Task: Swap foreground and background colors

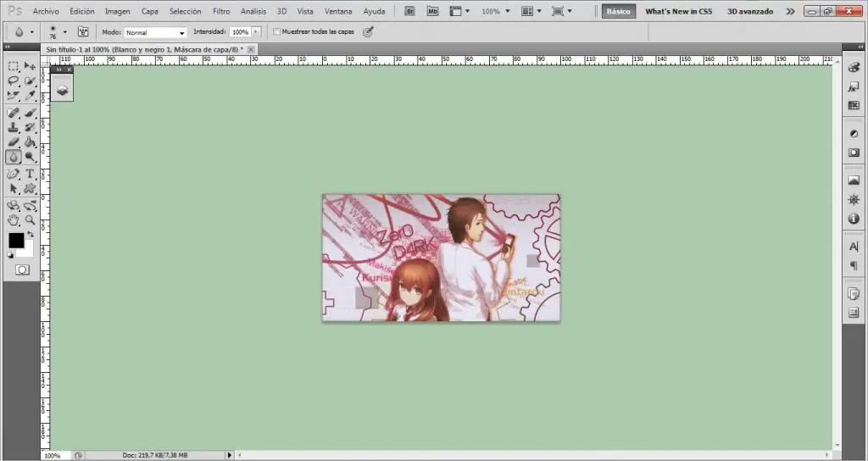Action: tap(31, 236)
